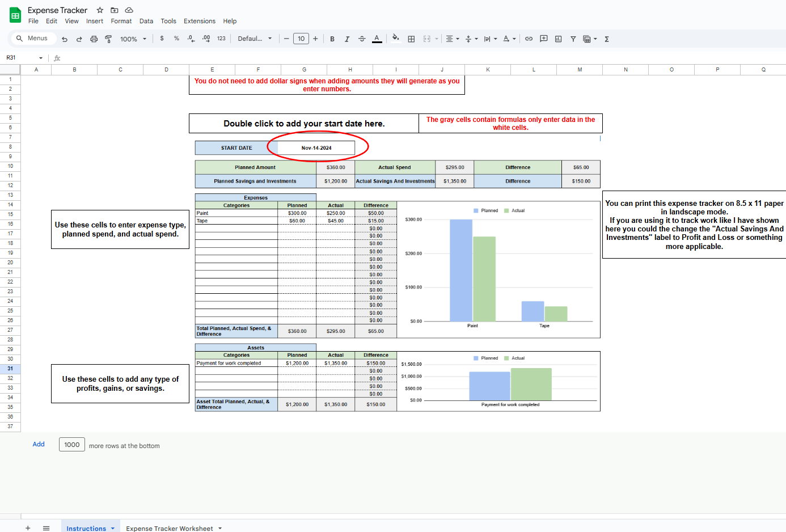This screenshot has height=532, width=786.
Task: Click Add to append more rows
Action: coord(38,444)
